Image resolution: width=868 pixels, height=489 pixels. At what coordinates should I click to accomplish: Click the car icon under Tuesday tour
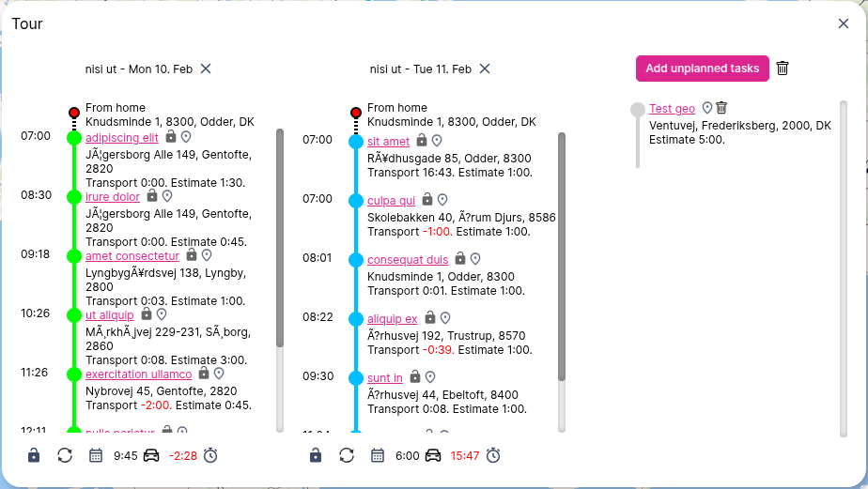pos(433,455)
